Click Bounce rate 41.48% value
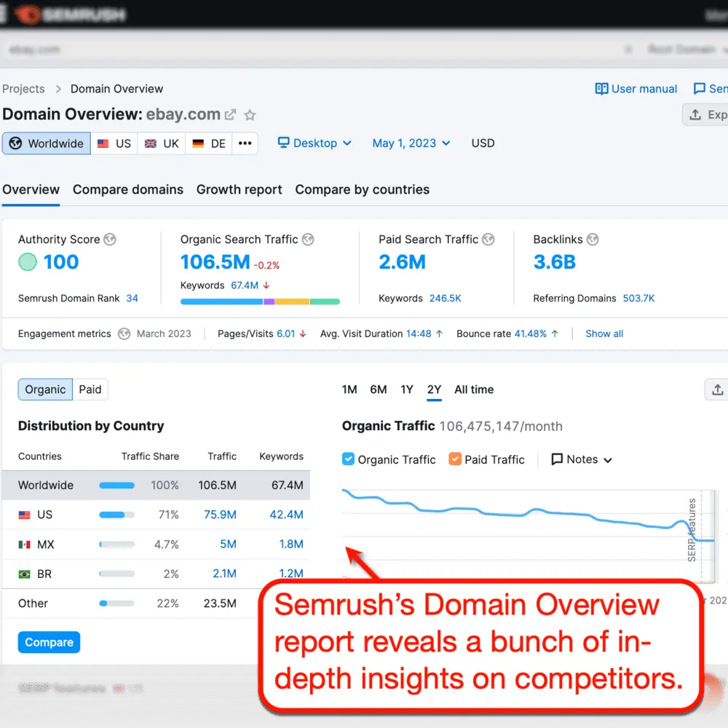This screenshot has height=728, width=728. point(531,334)
